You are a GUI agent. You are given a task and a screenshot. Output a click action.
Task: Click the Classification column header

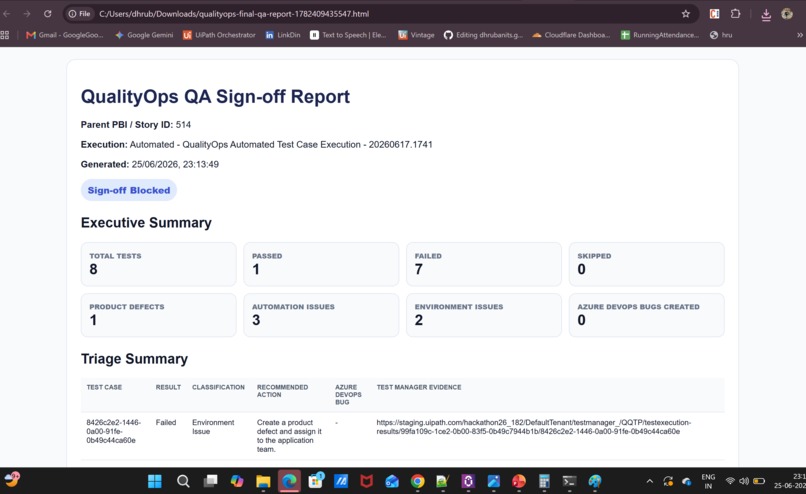tap(218, 387)
